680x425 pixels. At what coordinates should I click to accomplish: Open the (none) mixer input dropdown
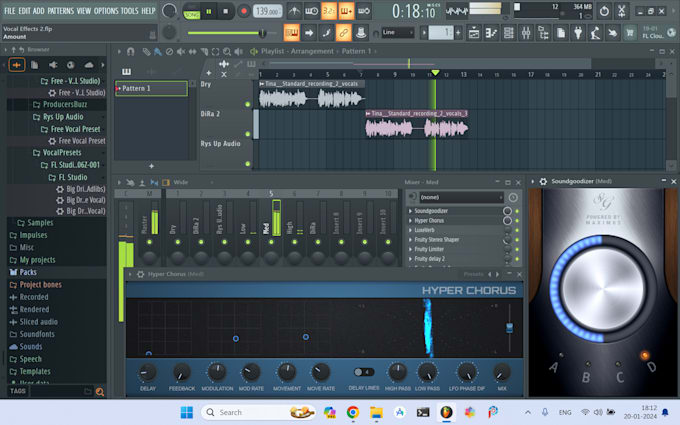tap(461, 197)
